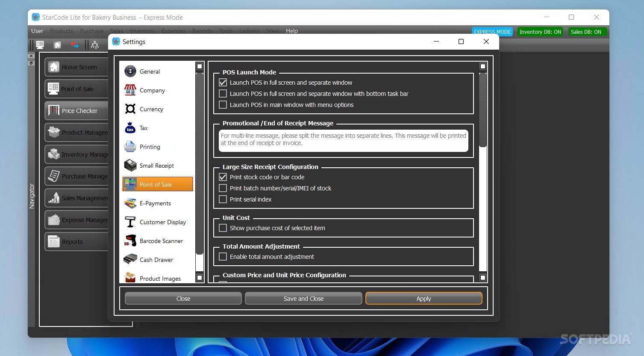Click the Close button in Settings
This screenshot has height=356, width=644.
(183, 299)
